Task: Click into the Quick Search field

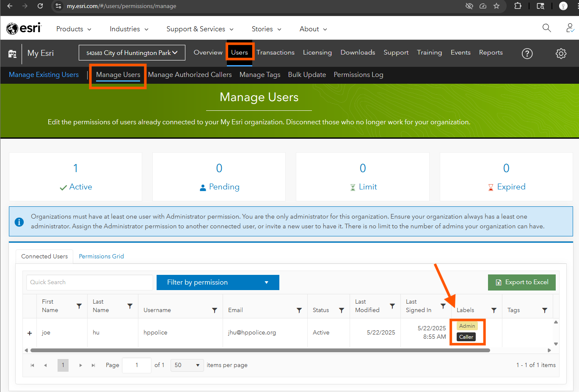Action: tap(89, 282)
